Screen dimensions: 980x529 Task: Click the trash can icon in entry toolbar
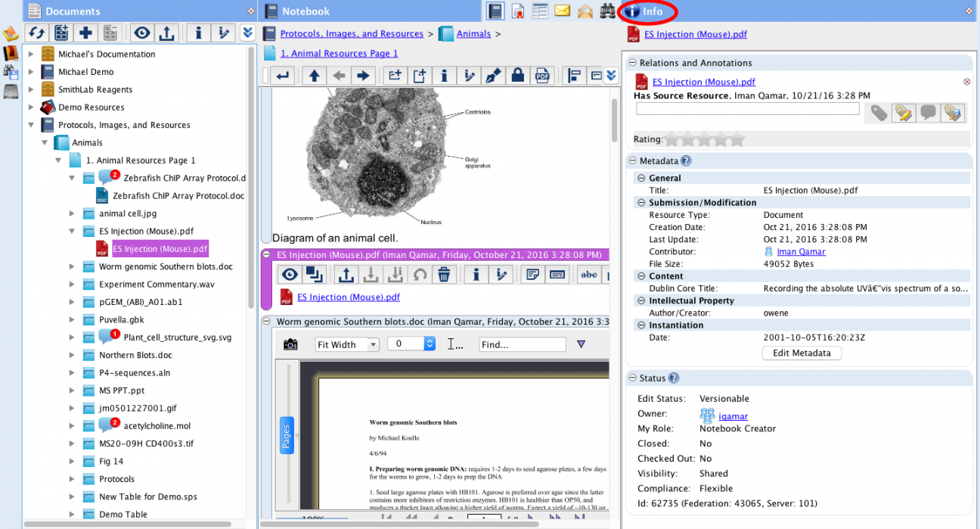[x=444, y=275]
